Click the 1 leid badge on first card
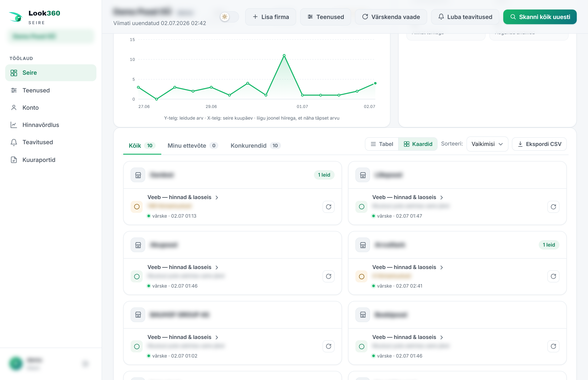Image resolution: width=588 pixels, height=380 pixels. (x=324, y=175)
